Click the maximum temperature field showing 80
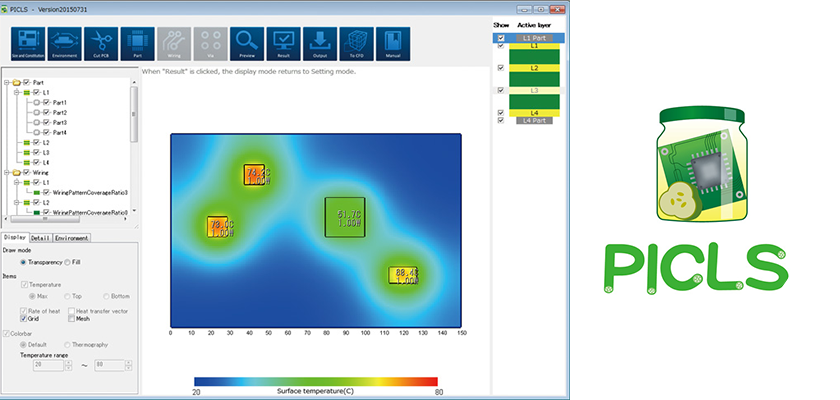Image resolution: width=840 pixels, height=400 pixels. click(109, 366)
